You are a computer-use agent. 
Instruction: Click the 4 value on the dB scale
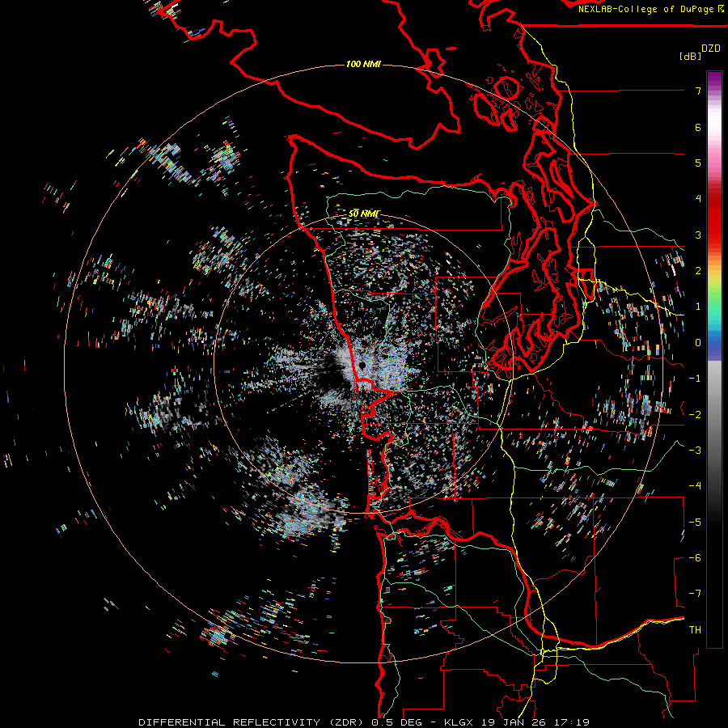coord(698,199)
